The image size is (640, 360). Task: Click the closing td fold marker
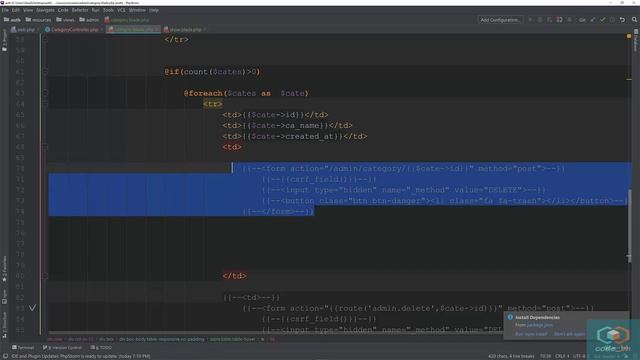point(45,276)
